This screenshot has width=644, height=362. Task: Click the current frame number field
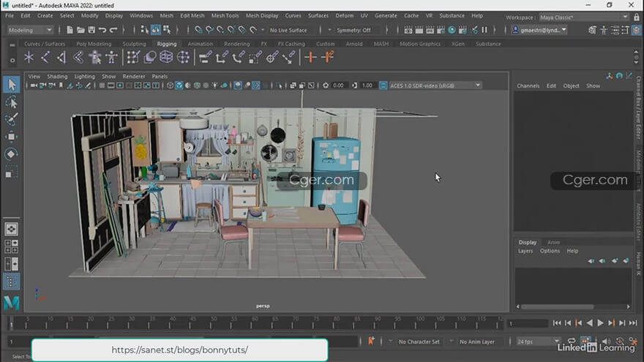click(x=528, y=323)
